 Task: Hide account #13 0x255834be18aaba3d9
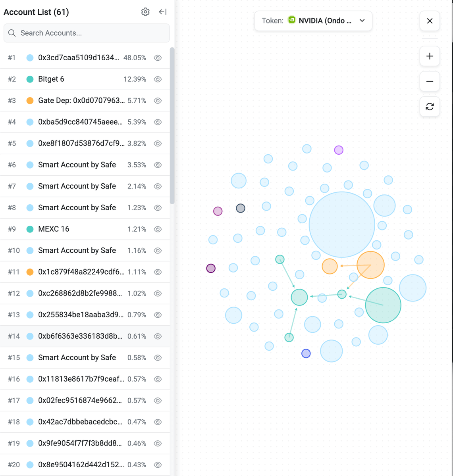pos(158,315)
